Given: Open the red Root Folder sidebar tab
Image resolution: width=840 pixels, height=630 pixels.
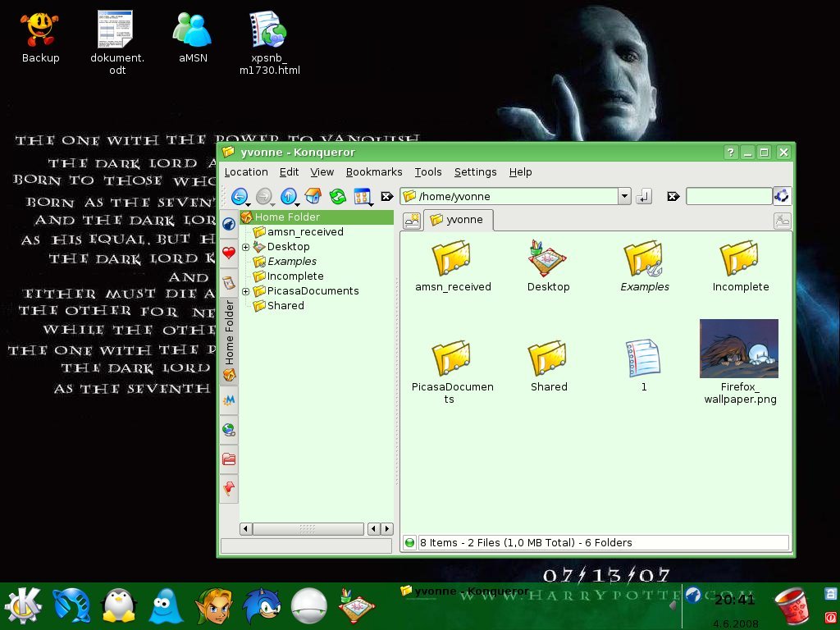Looking at the screenshot, I should point(229,459).
